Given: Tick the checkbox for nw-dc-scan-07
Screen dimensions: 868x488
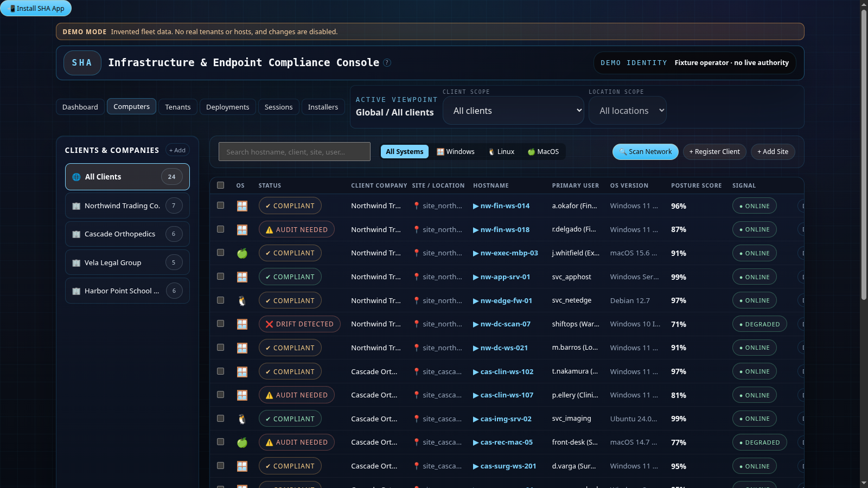Looking at the screenshot, I should point(220,324).
